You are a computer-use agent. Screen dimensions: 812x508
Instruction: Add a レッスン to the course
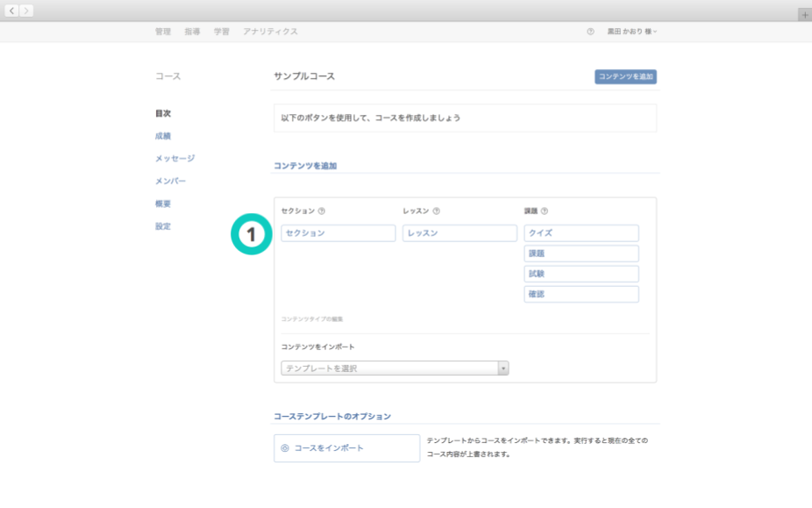tap(459, 233)
